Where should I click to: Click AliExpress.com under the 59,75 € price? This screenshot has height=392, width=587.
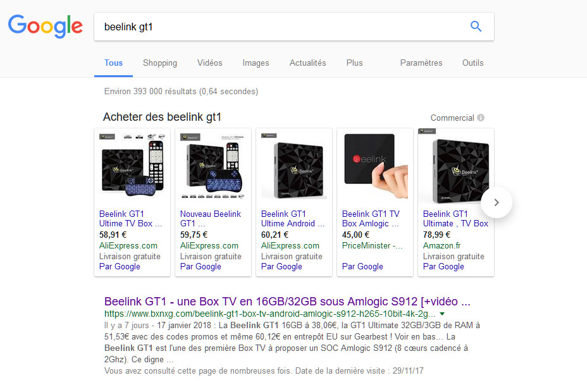click(x=209, y=246)
